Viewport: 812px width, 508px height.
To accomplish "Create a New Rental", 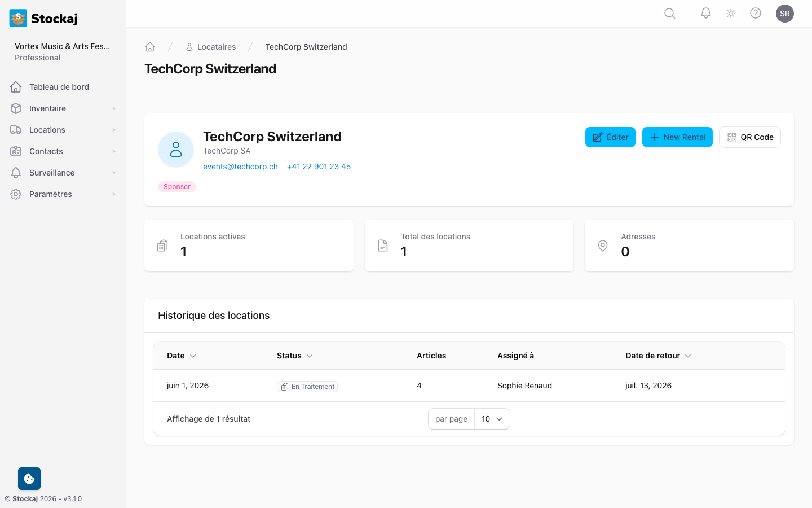I will point(677,137).
